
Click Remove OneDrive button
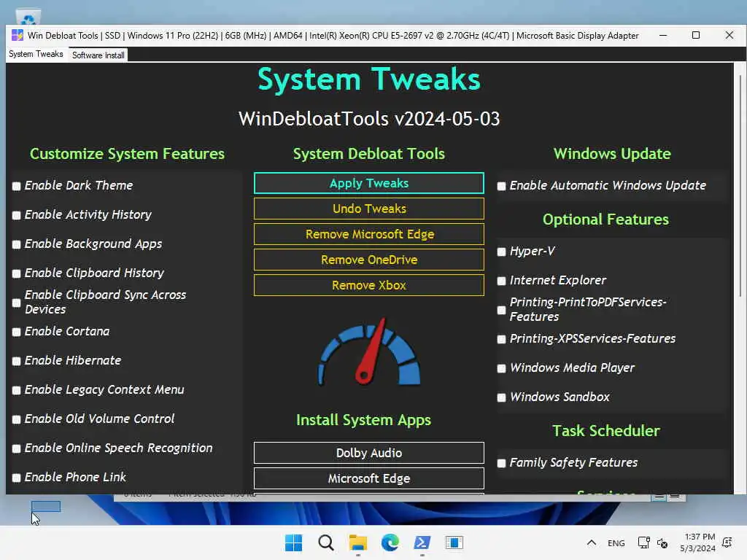(369, 260)
